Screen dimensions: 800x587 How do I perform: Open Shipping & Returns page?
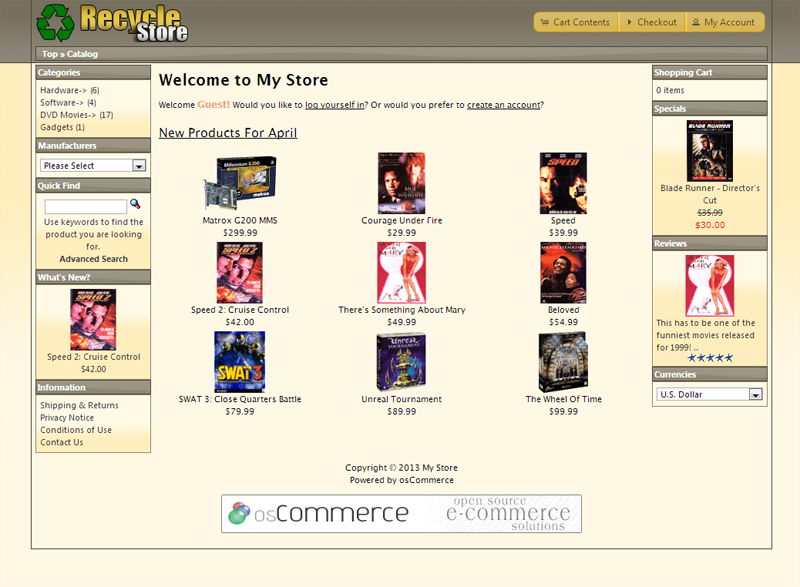click(79, 405)
